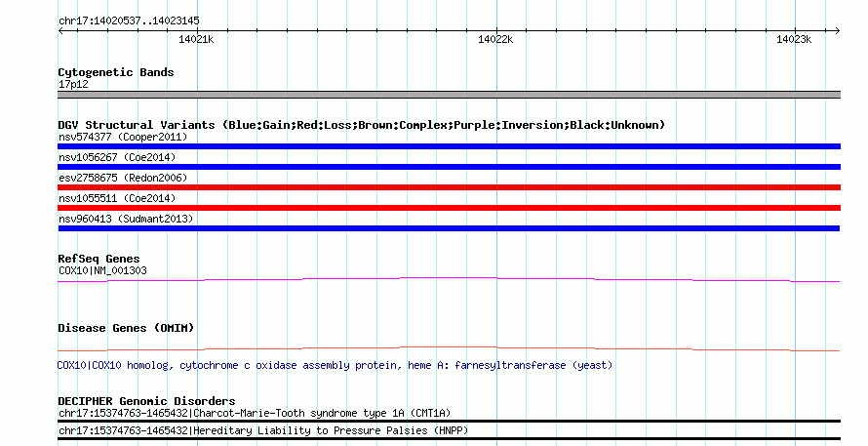Select the nsv960413 (Sudmant2013) label
The image size is (868, 446).
coord(126,219)
